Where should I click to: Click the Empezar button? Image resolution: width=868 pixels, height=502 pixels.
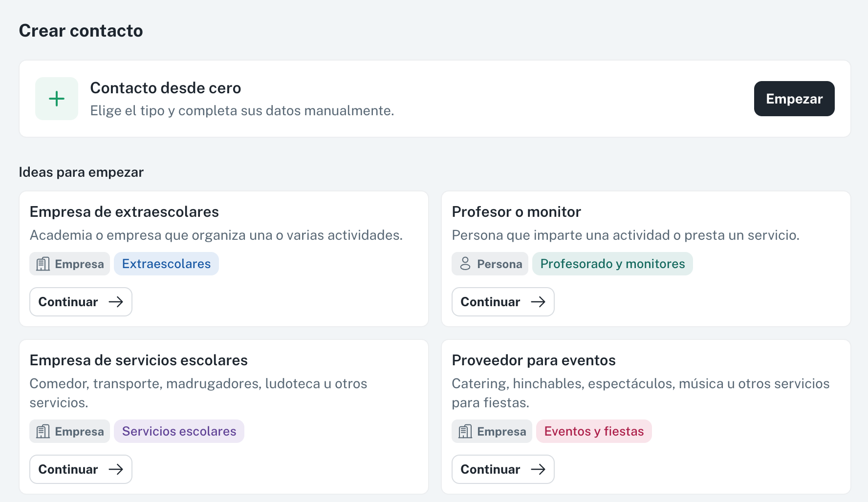pos(794,99)
